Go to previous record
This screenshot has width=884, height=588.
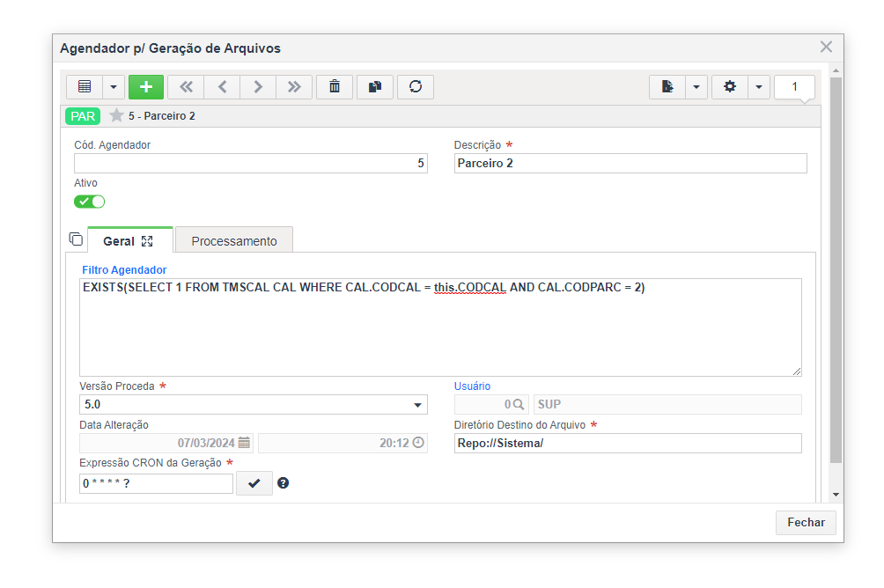tap(222, 87)
